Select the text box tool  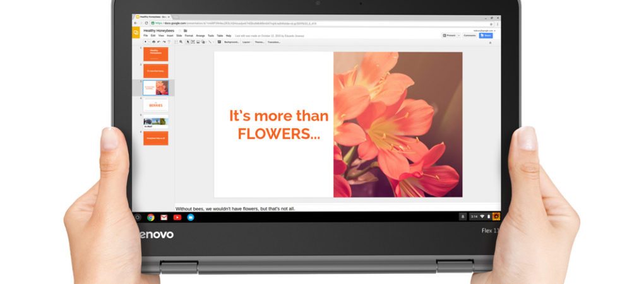point(193,42)
